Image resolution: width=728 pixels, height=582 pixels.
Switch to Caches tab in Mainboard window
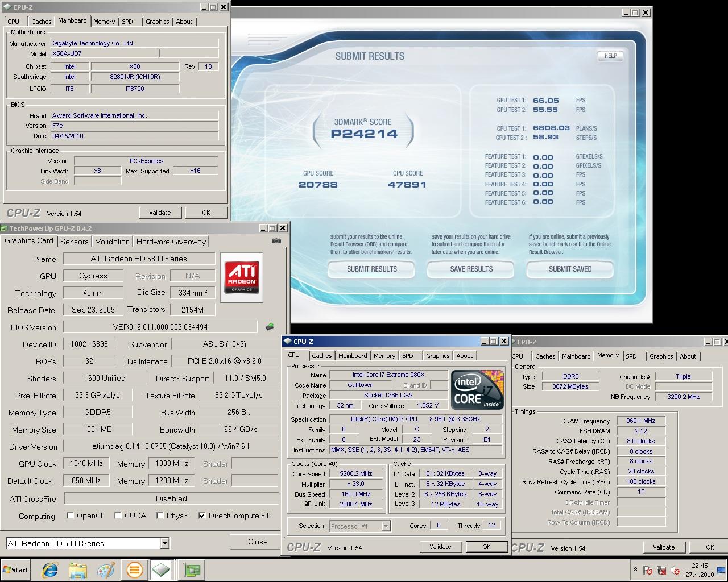click(x=41, y=22)
